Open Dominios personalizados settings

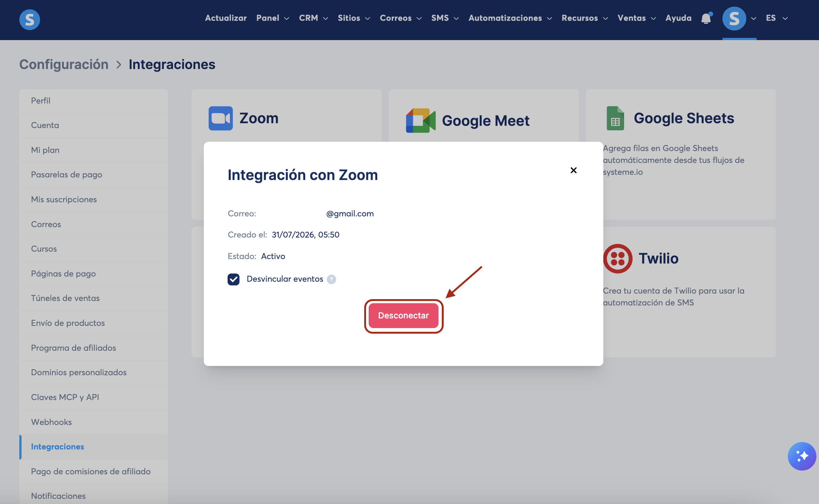point(94,373)
